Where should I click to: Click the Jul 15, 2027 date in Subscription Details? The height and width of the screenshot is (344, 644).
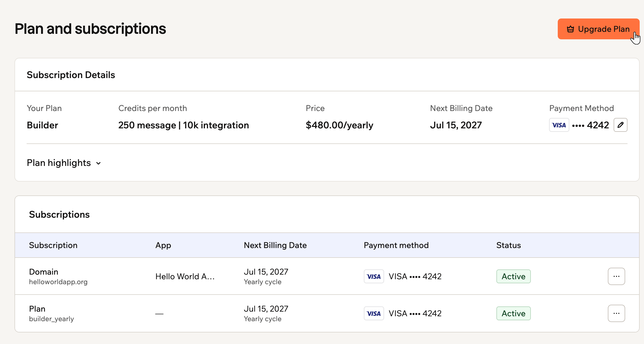pyautogui.click(x=456, y=125)
